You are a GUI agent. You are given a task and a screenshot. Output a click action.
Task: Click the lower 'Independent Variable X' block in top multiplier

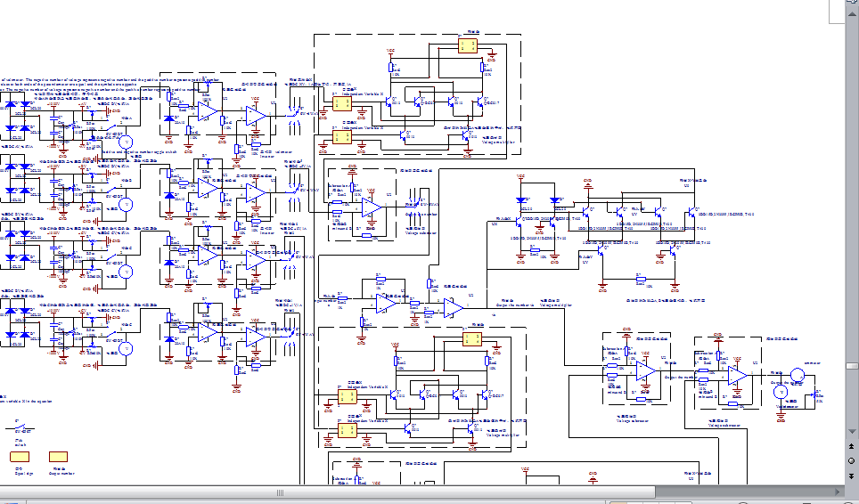point(342,137)
